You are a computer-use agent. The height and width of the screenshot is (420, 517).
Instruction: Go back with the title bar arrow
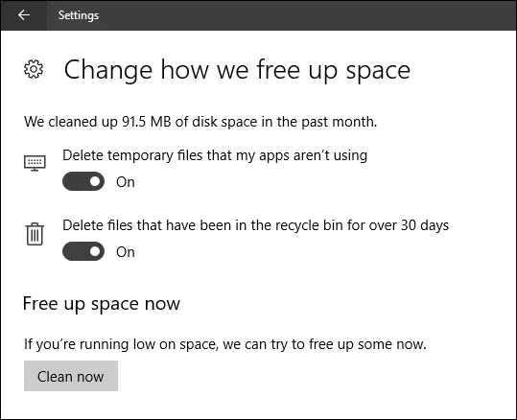pos(24,14)
